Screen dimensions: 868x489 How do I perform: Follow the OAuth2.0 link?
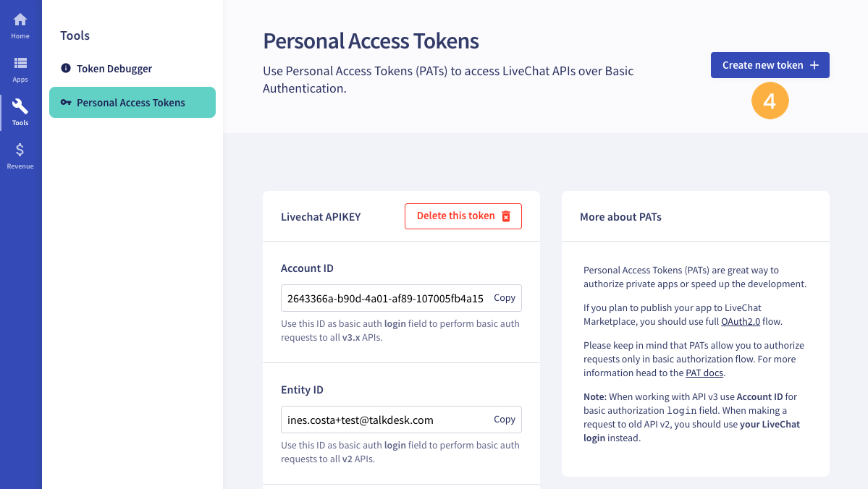740,321
